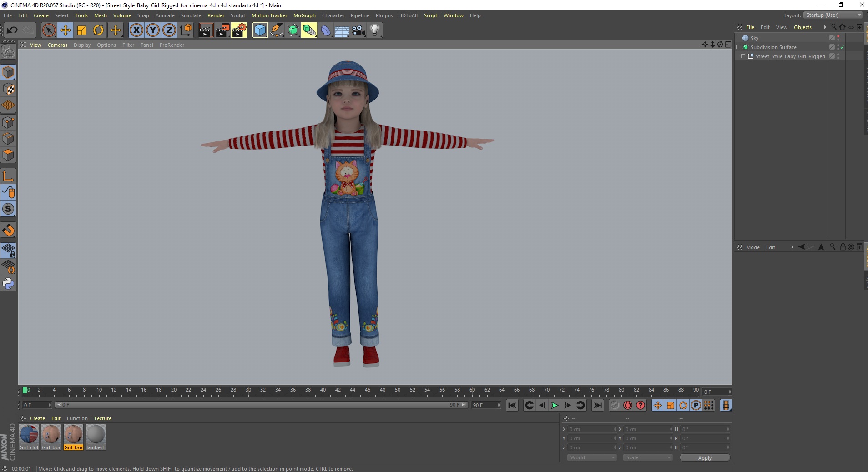Viewport: 868px width, 472px height.
Task: Open material manager Texture menu
Action: [102, 418]
